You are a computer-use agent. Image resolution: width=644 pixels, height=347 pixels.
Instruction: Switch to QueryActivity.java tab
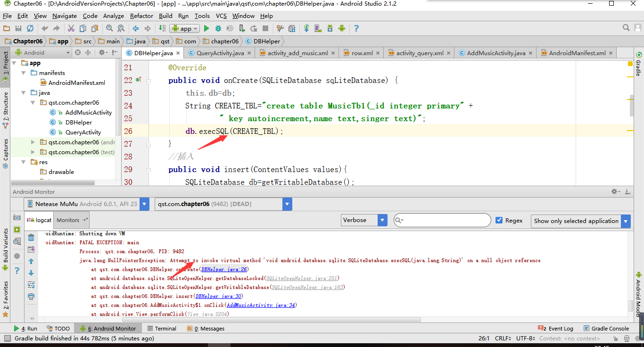(x=220, y=53)
